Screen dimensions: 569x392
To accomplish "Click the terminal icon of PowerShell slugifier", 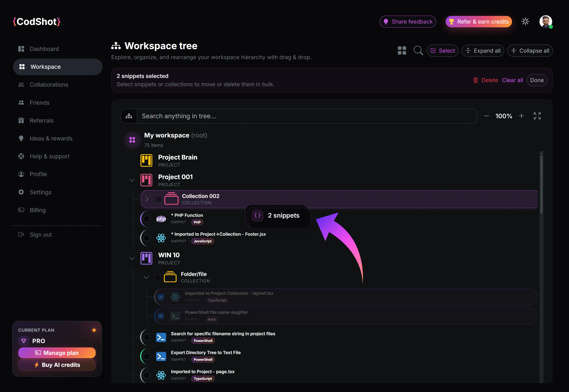I will click(x=175, y=316).
